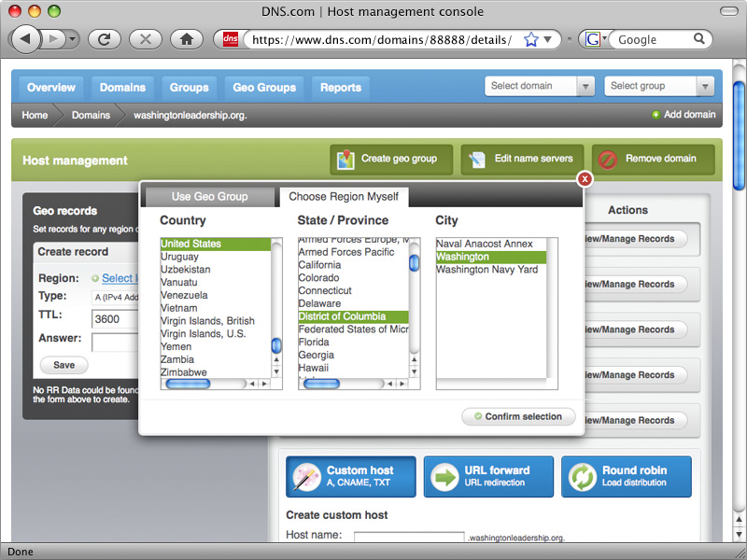Choose Custom host A, CNAME, TXT
This screenshot has width=747, height=560.
click(x=351, y=477)
